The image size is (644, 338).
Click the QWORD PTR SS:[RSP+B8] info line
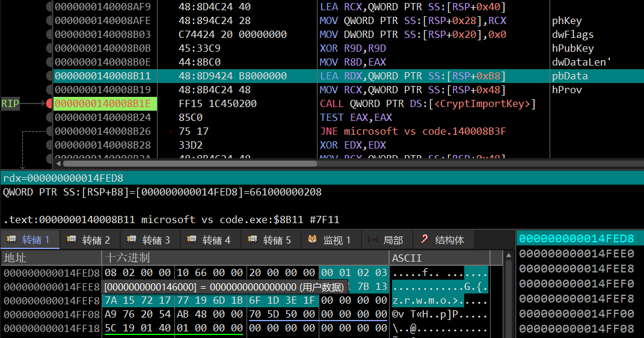[162, 192]
